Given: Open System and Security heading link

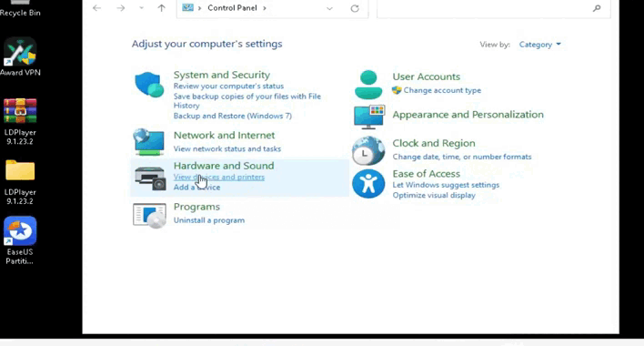Looking at the screenshot, I should pyautogui.click(x=222, y=75).
